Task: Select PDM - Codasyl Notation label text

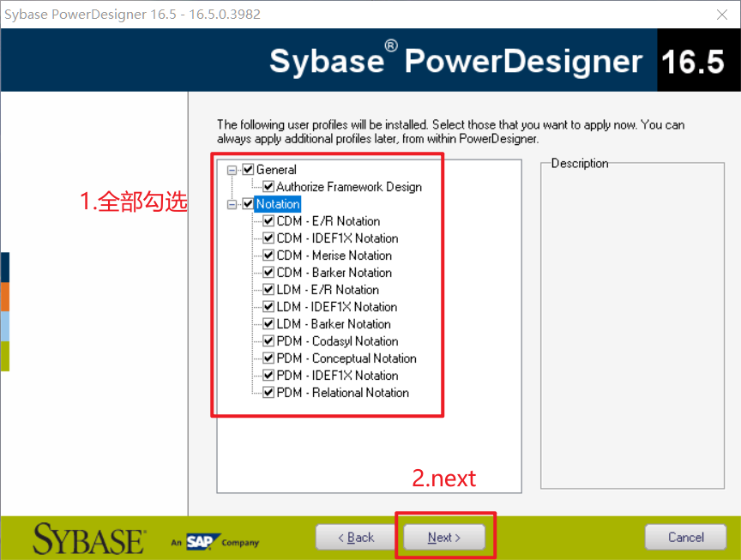Action: 337,341
